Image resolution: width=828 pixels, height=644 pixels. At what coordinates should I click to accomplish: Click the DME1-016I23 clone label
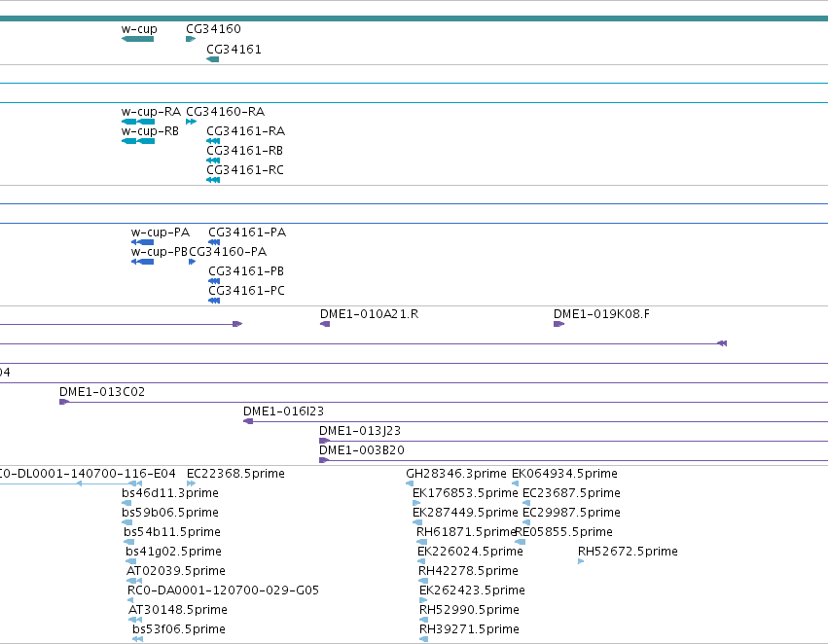pos(283,411)
